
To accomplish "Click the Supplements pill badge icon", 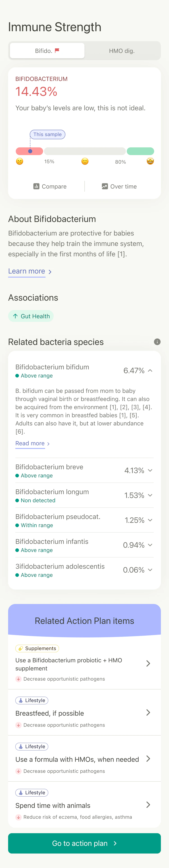I will tap(21, 648).
